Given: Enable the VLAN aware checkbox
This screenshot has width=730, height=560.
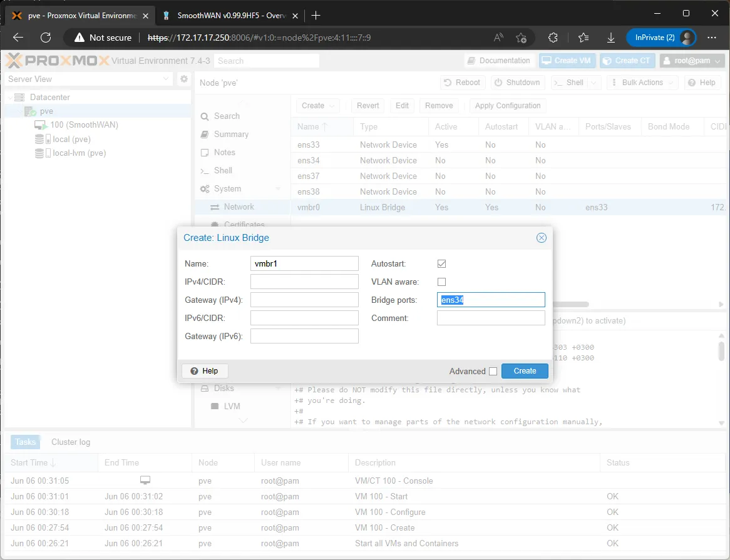Looking at the screenshot, I should [441, 282].
